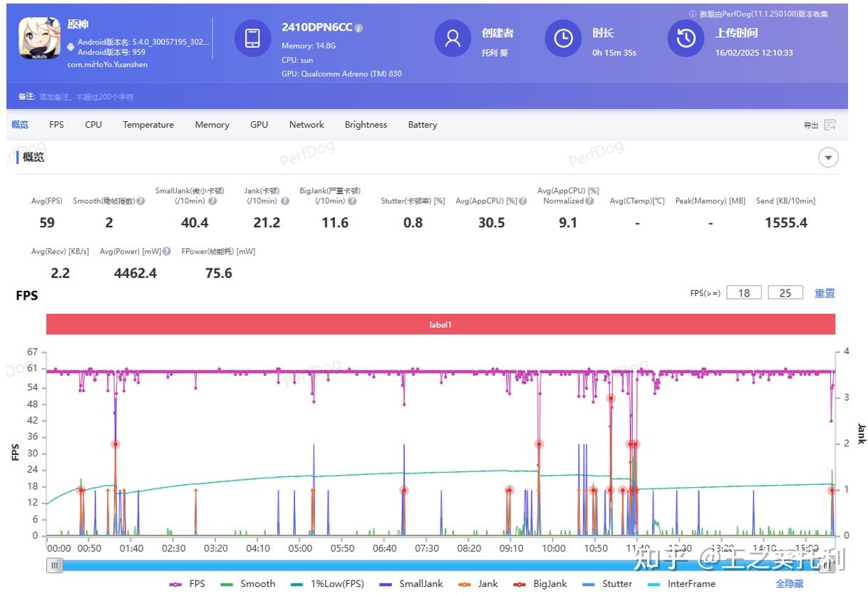Click the 重置 reset link
This screenshot has width=868, height=594.
tap(825, 293)
